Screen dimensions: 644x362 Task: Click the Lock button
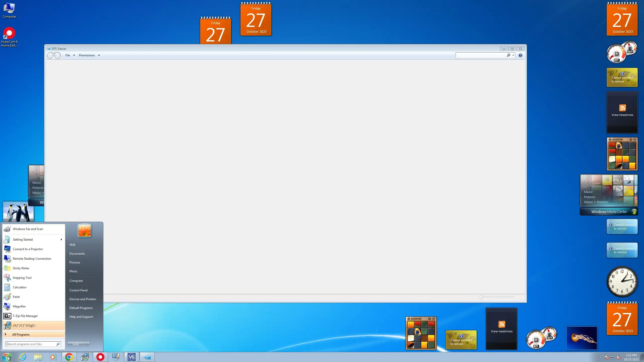(75, 344)
